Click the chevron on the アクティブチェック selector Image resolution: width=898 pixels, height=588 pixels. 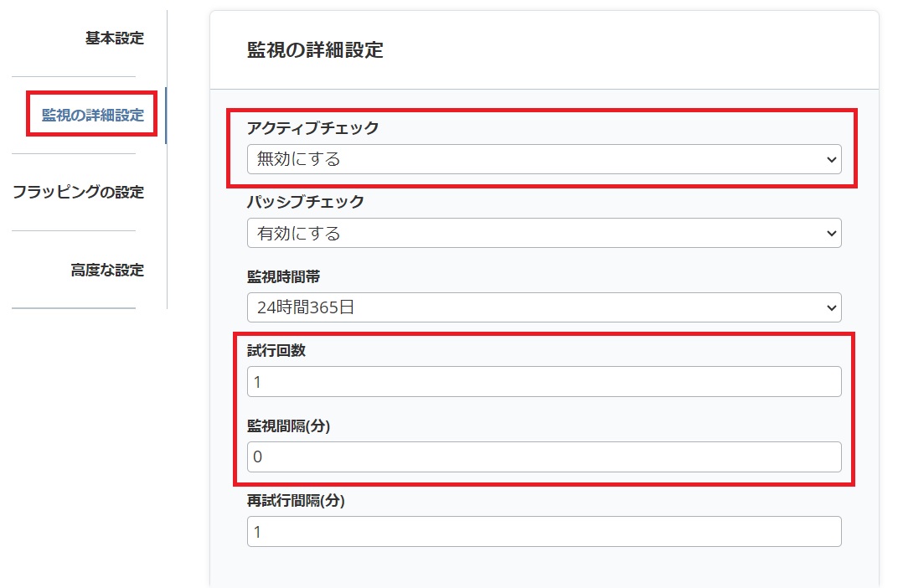pos(832,158)
